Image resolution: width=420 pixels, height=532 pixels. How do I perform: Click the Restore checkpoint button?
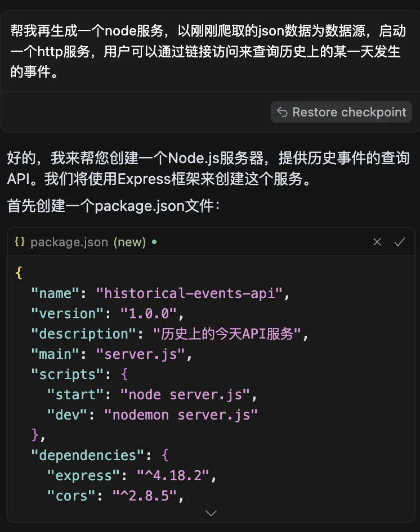[341, 112]
